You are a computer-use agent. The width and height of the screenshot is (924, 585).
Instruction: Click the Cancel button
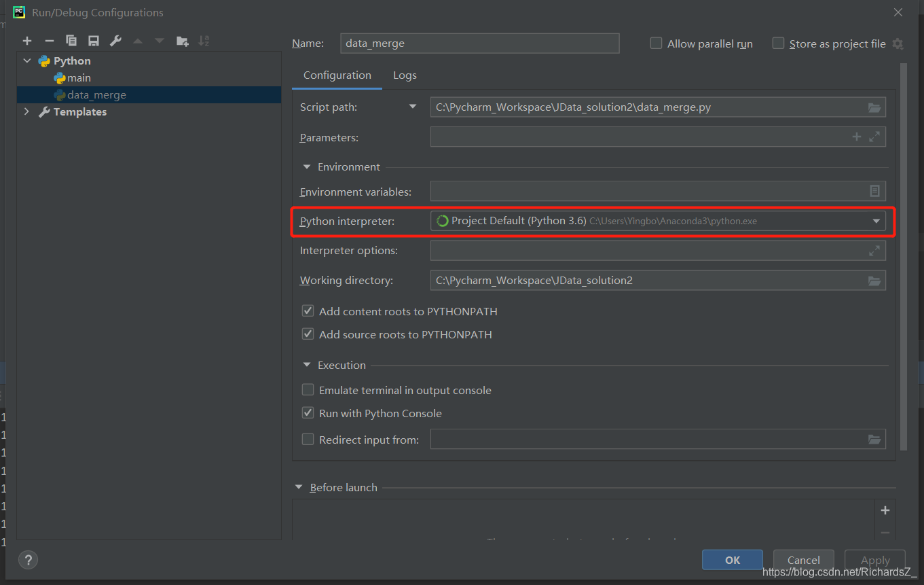click(804, 560)
